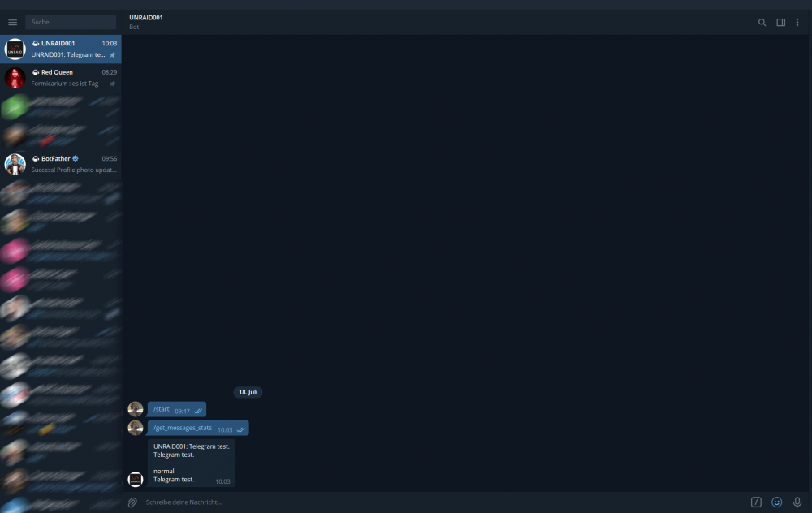Click the 'Schreibe deine Nachricht...' input
The image size is (812, 513).
(444, 502)
